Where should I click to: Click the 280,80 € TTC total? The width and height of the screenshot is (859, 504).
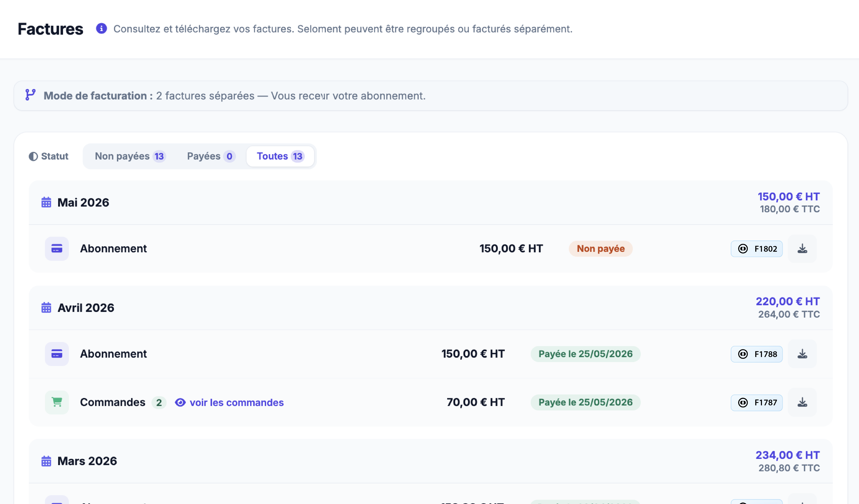[789, 468]
